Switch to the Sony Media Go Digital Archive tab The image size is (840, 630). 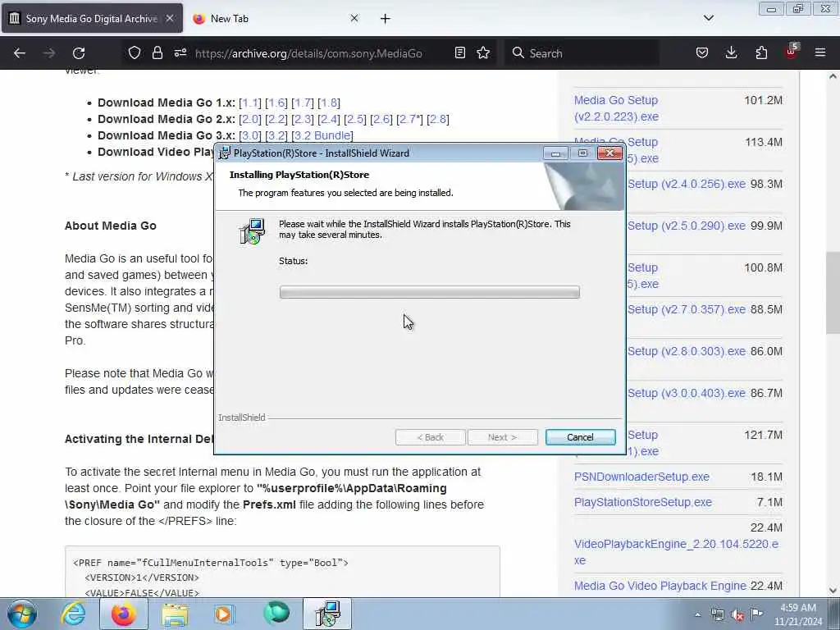click(92, 18)
